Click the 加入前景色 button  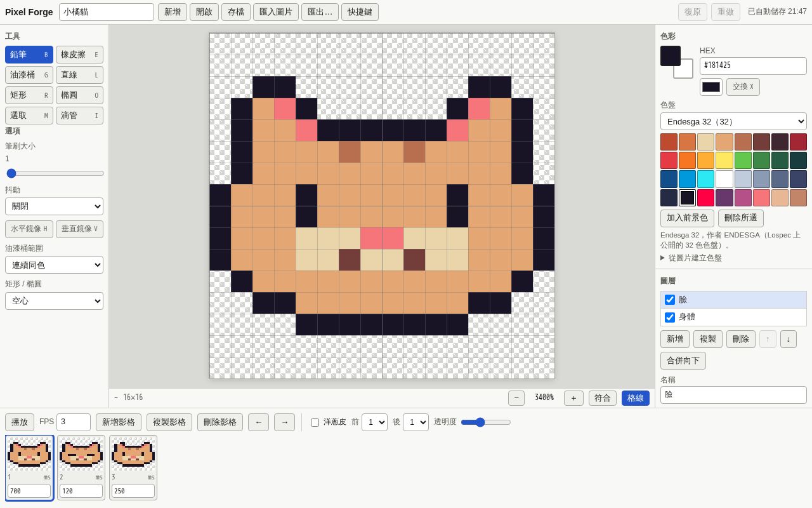[x=687, y=218]
